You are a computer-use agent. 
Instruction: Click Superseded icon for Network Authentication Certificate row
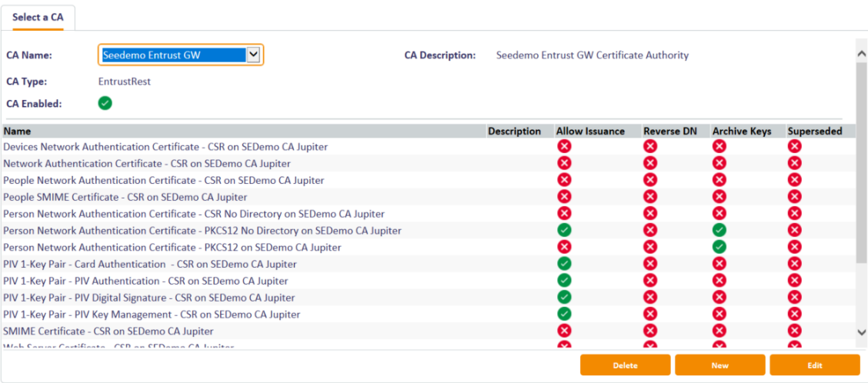coord(795,163)
